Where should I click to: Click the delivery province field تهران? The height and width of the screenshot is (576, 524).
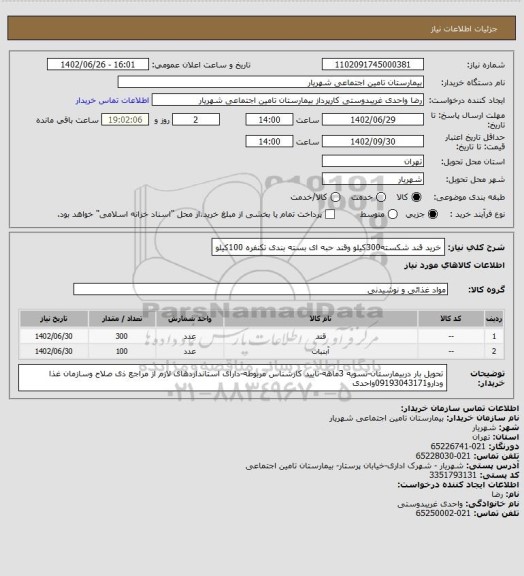[373, 161]
